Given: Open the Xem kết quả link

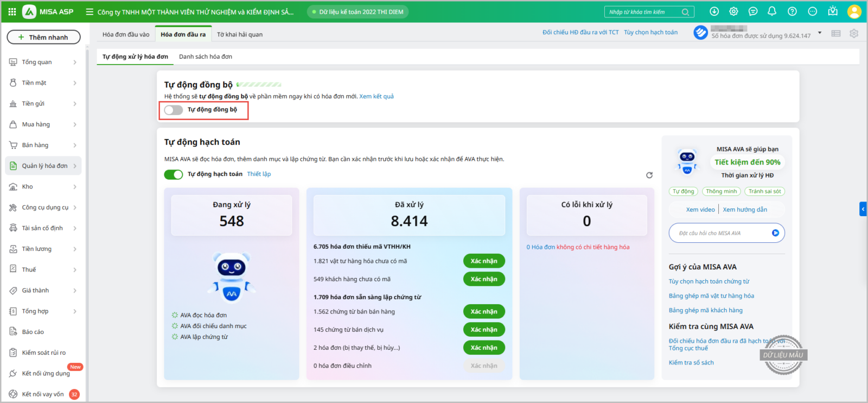Looking at the screenshot, I should point(376,97).
